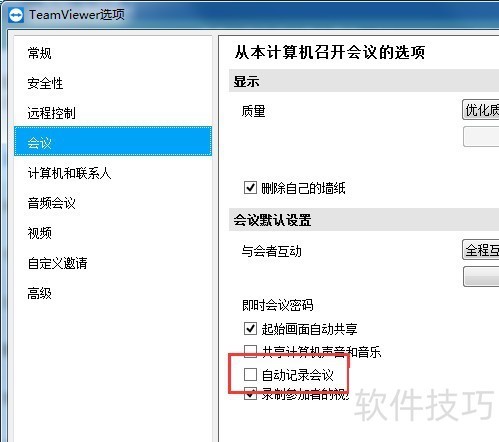Open the 视频 settings category
Screen dimensions: 499x442
point(39,233)
